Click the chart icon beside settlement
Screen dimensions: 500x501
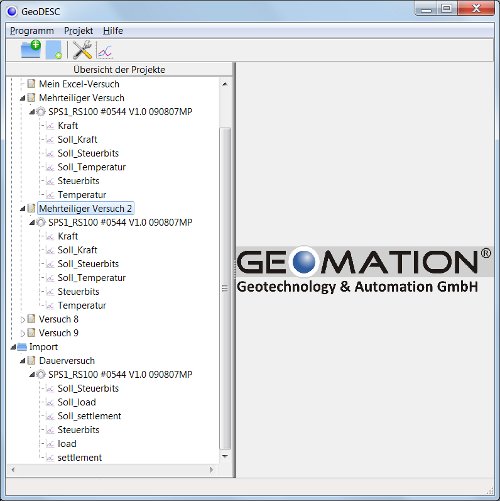coord(50,458)
